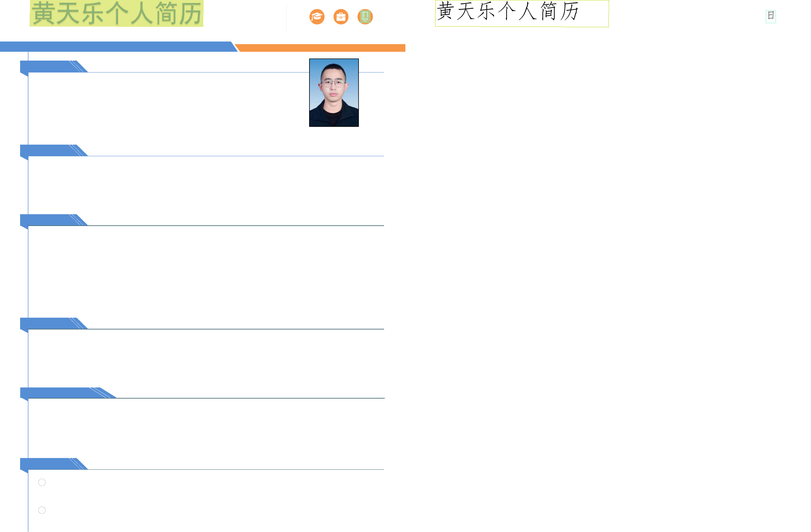Select the fourth blue section banner from top

pos(48,323)
